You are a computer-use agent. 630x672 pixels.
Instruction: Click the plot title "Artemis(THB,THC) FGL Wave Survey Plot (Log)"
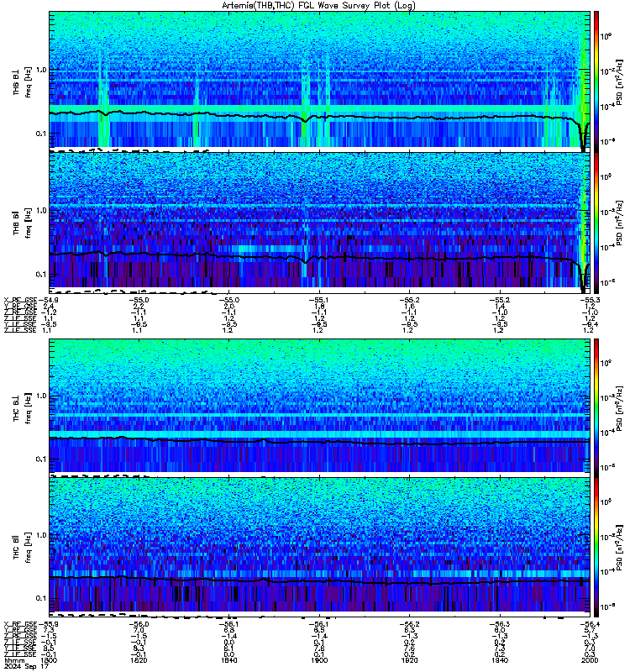[x=318, y=6]
